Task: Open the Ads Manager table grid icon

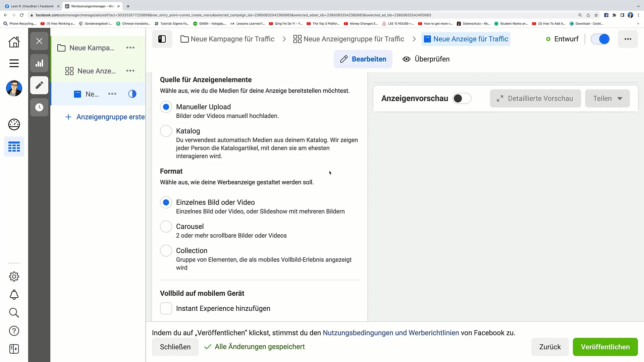Action: (x=14, y=146)
